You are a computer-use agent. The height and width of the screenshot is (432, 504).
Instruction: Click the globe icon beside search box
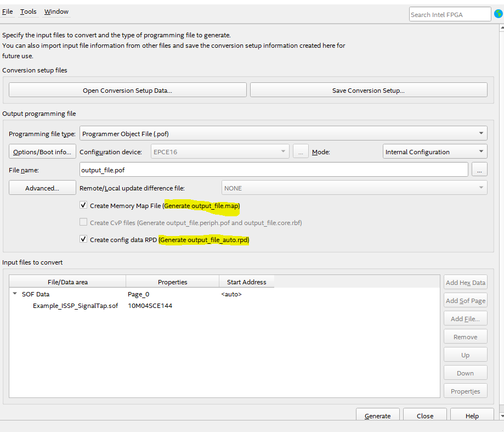(x=499, y=14)
